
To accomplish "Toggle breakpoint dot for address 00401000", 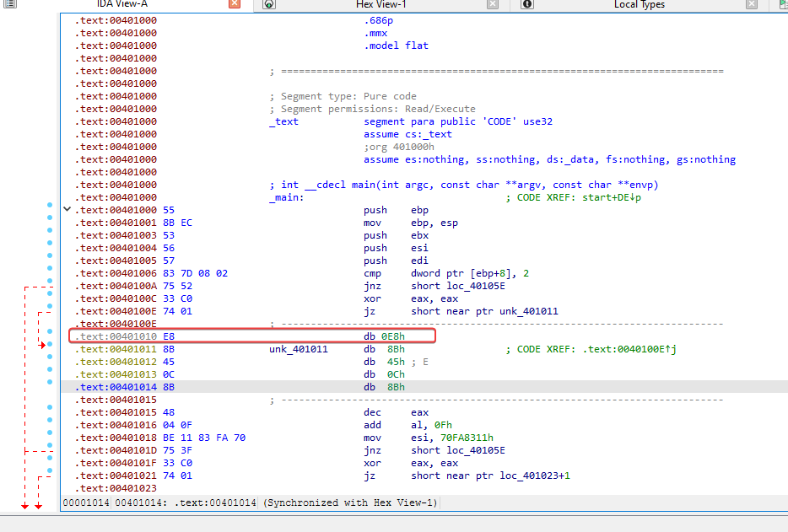I will tap(50, 205).
